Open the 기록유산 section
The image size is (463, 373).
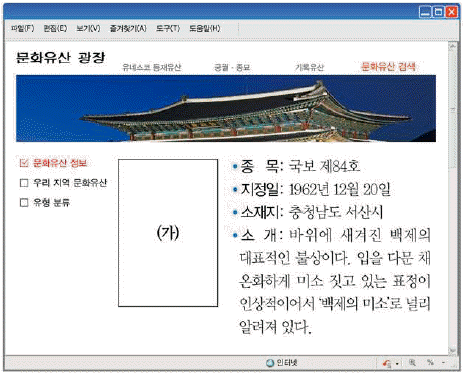click(x=309, y=67)
